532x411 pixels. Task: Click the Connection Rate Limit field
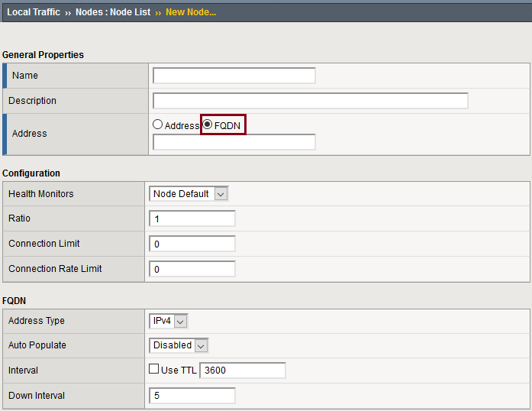192,269
